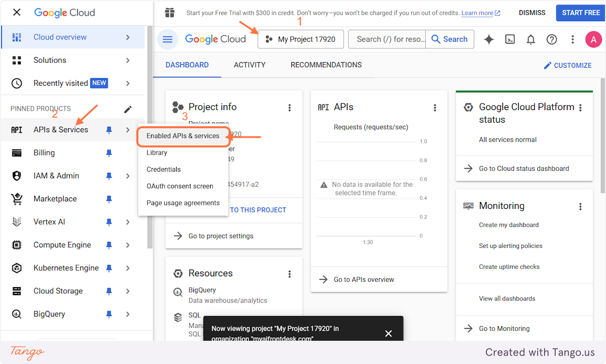Click the Cloud Storage icon

coord(17,291)
